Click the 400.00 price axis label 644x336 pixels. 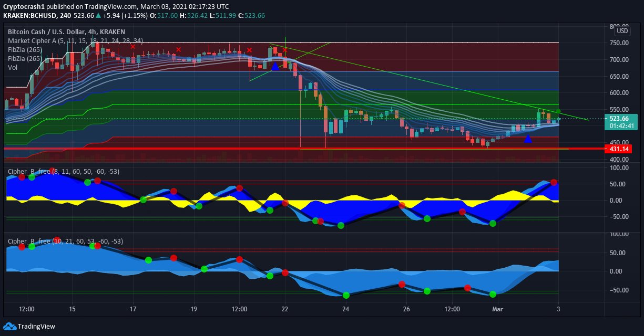[619, 159]
